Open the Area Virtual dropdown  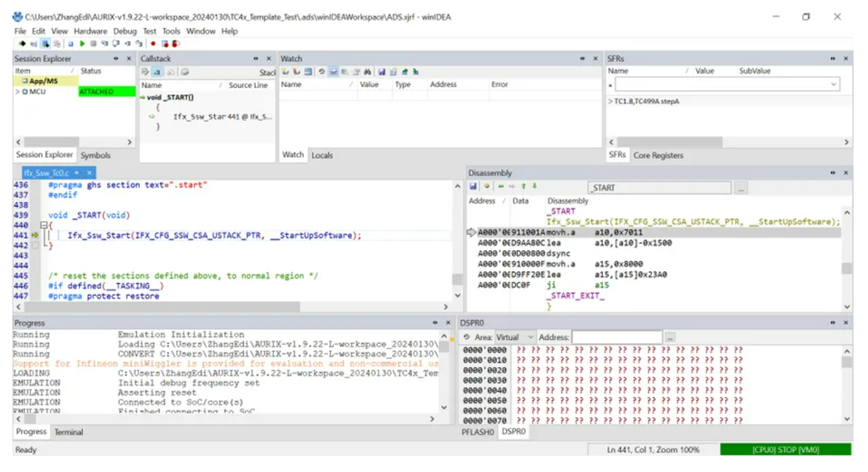point(530,337)
